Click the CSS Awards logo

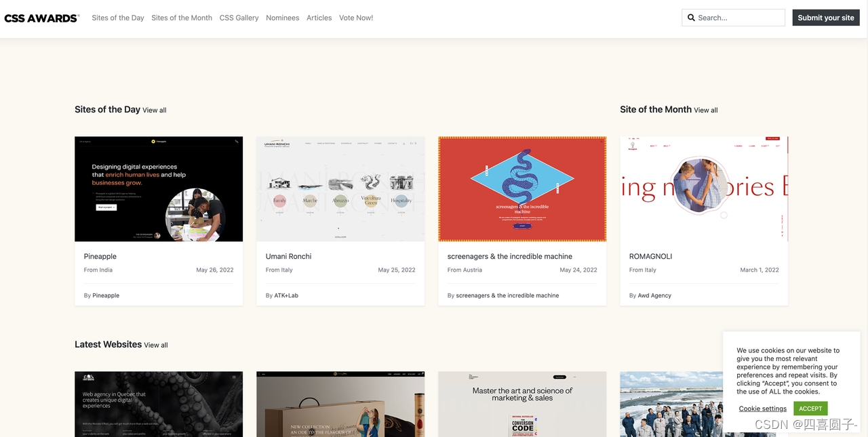42,18
